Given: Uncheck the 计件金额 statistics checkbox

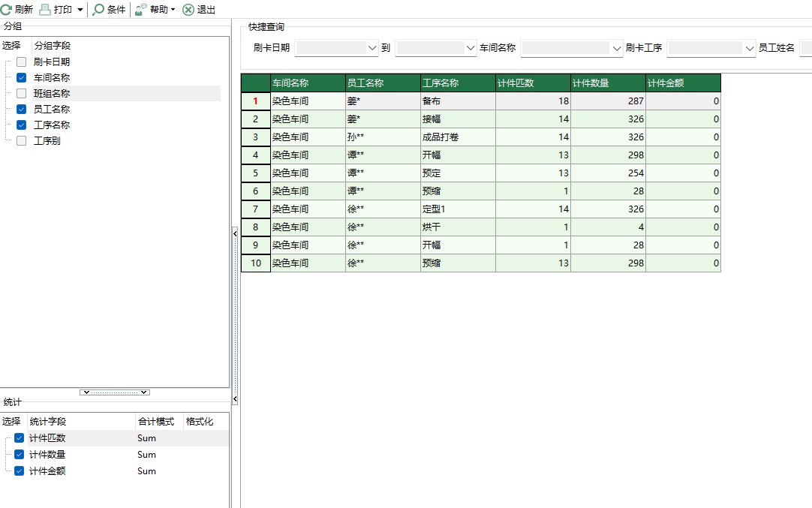Looking at the screenshot, I should click(x=18, y=470).
